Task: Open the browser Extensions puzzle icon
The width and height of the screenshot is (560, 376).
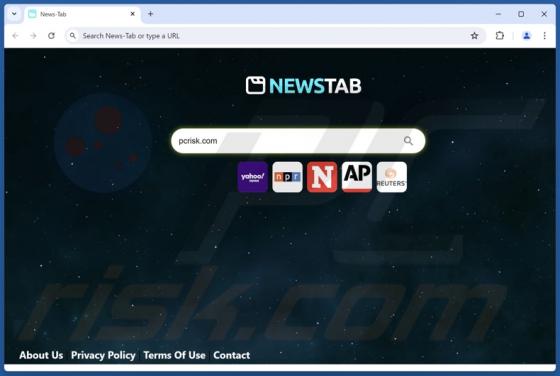Action: (x=500, y=36)
